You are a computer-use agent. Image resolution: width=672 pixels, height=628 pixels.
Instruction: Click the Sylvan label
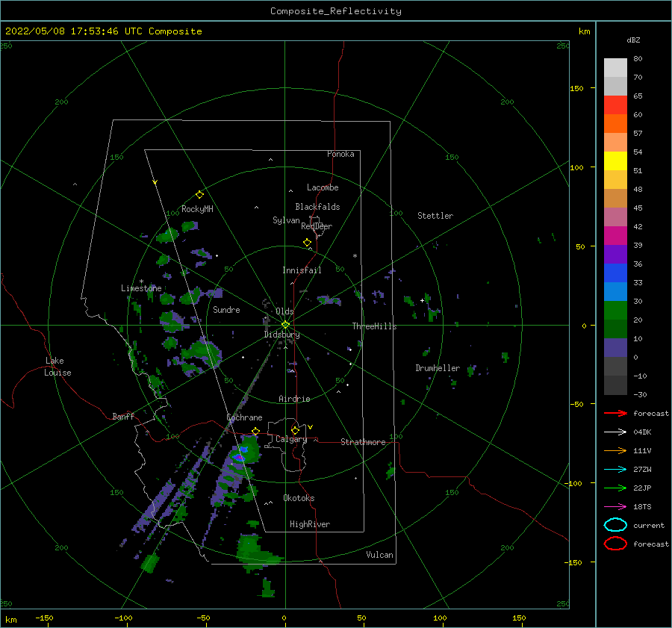point(286,220)
